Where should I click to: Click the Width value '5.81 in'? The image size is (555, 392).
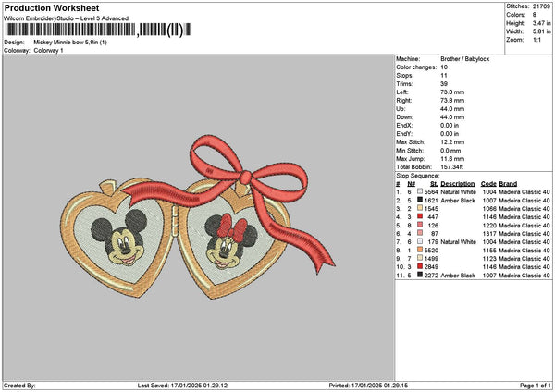(541, 31)
